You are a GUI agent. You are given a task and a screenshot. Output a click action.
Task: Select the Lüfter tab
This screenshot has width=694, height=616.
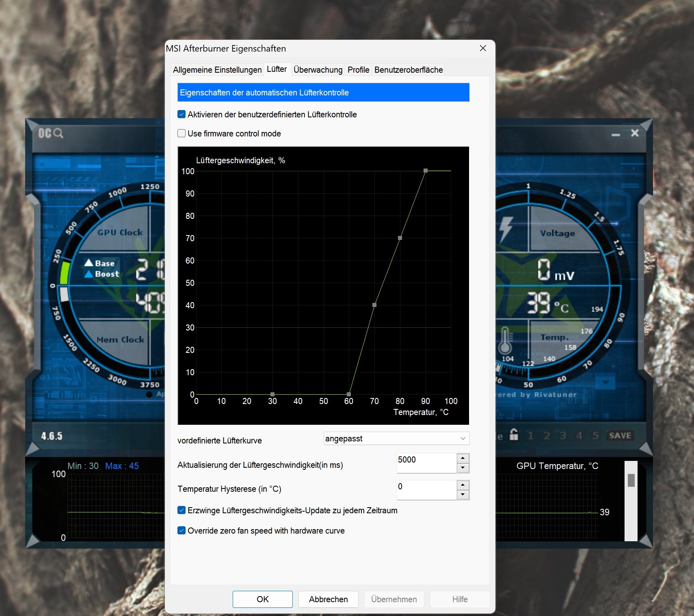(277, 69)
